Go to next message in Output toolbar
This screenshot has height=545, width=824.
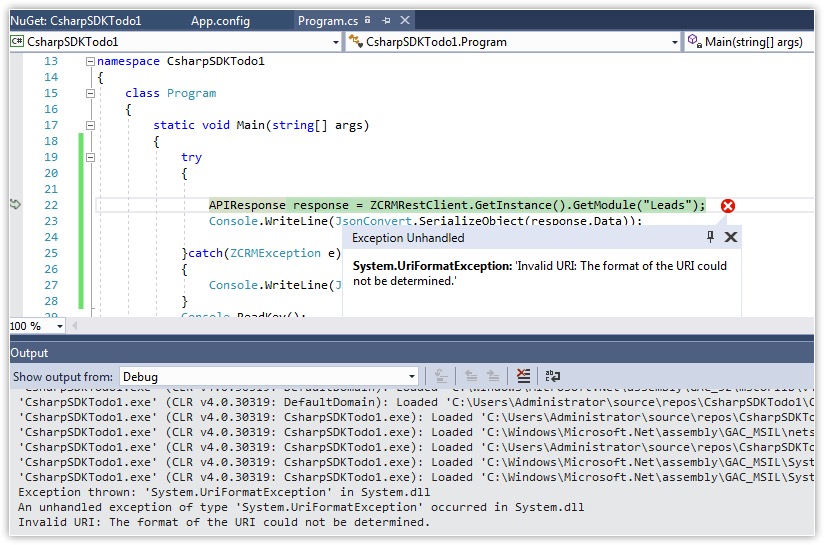(x=493, y=376)
